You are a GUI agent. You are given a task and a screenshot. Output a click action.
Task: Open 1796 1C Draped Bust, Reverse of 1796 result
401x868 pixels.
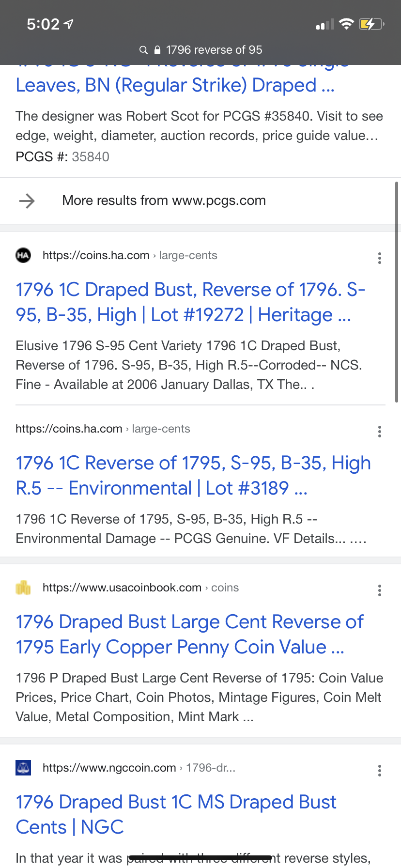190,302
